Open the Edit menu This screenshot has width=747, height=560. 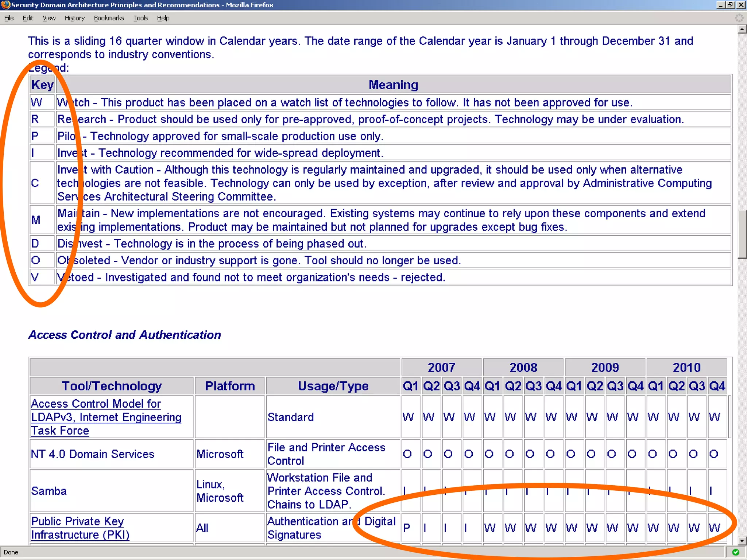(28, 18)
